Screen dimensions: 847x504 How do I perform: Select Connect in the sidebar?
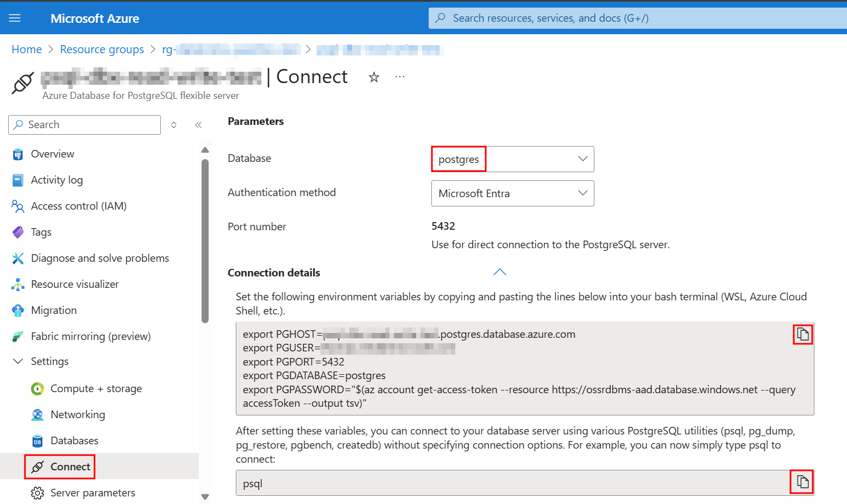[99, 467]
